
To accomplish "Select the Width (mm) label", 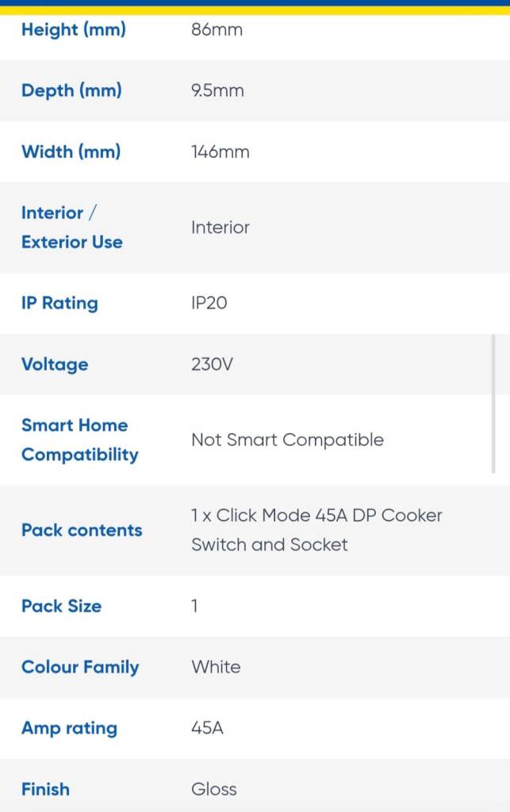I will [71, 151].
